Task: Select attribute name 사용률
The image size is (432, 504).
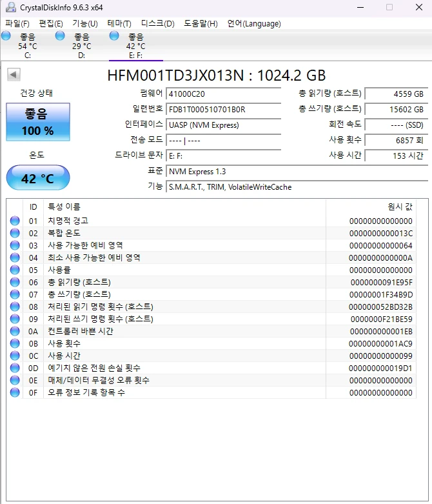Action: [x=59, y=270]
